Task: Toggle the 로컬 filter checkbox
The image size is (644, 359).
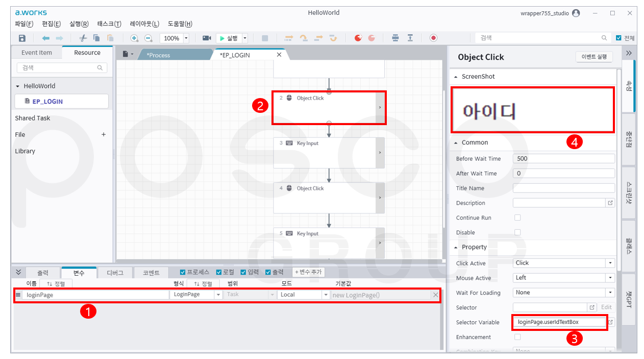Action: tap(219, 272)
